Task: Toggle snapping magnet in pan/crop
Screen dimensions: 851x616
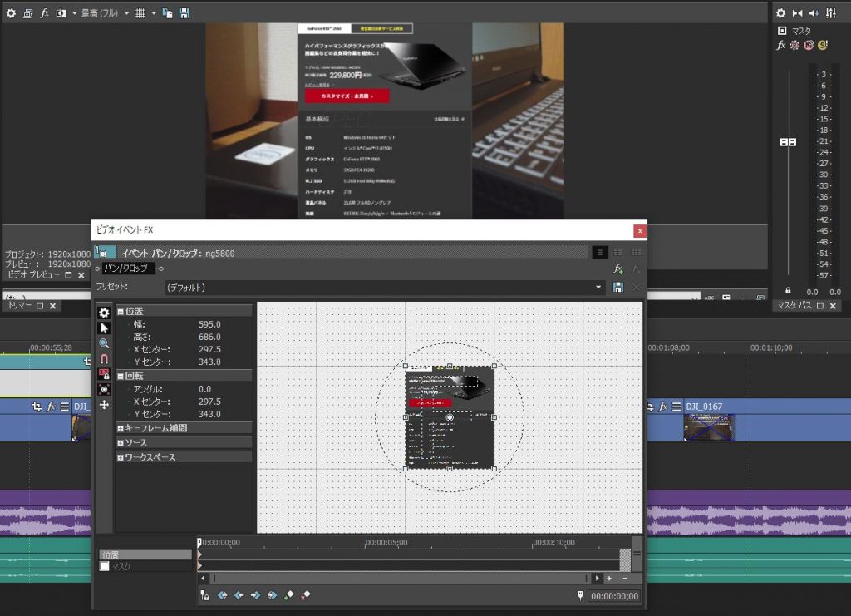Action: pyautogui.click(x=104, y=359)
